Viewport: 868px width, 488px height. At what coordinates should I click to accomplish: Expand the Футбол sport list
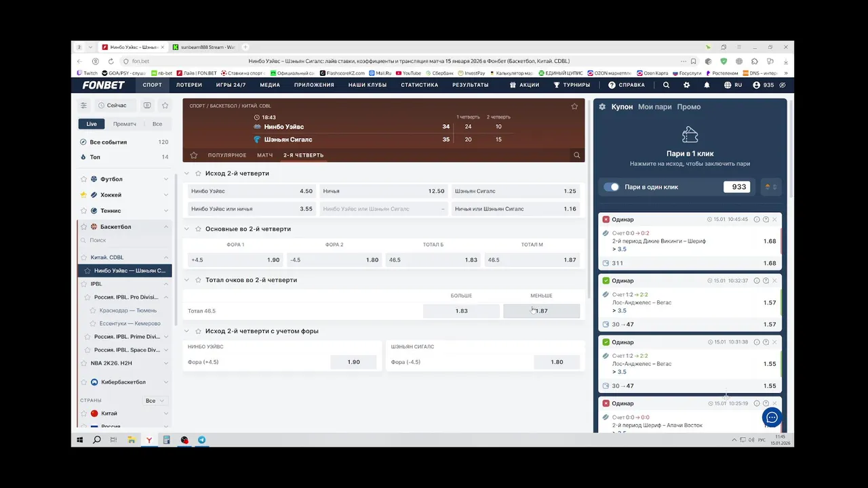pos(166,179)
